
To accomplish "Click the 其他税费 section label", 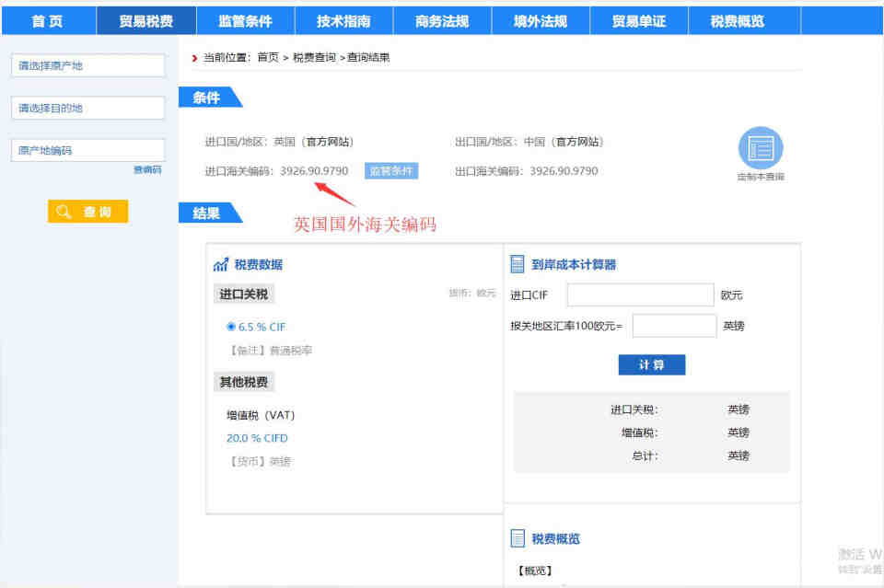I will click(x=243, y=383).
